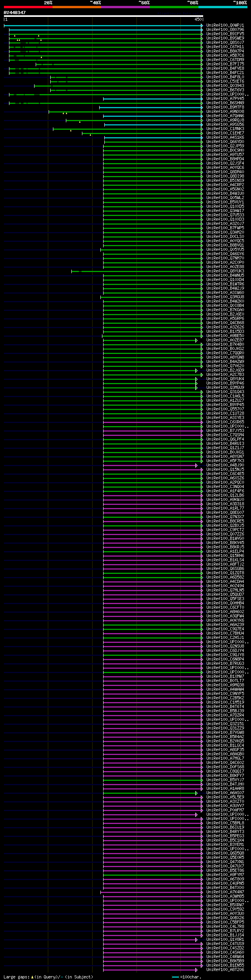Open entry UniRef100_C1MNK3
The height and width of the screenshot is (980, 251).
click(225, 129)
